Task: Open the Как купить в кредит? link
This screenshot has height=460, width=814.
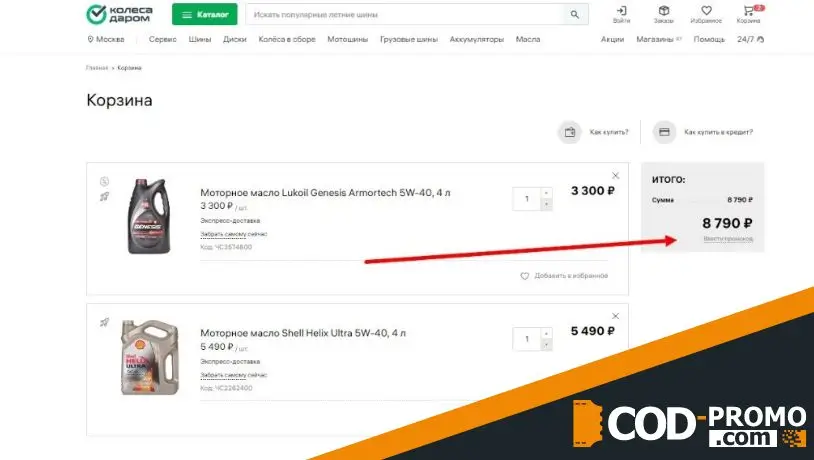Action: [718, 132]
